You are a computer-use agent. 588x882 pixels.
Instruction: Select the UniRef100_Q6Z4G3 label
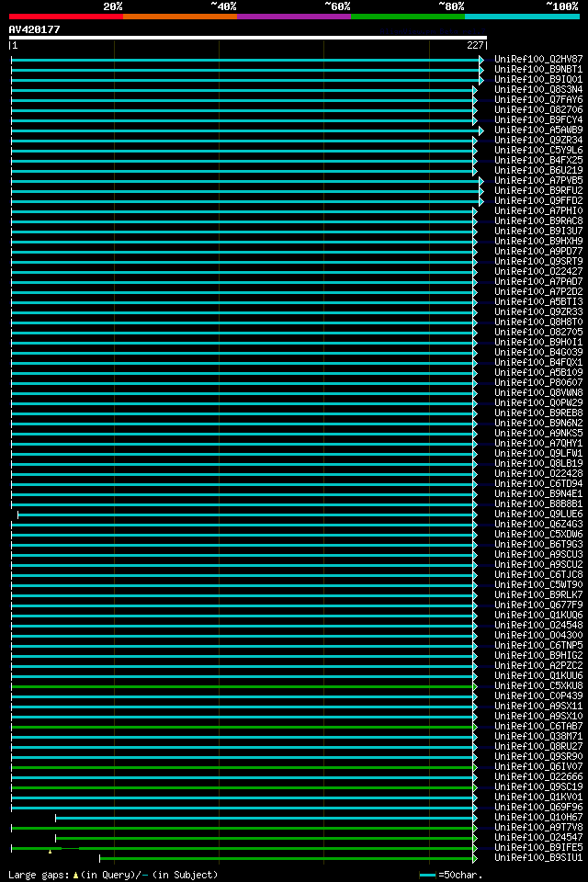coord(538,525)
